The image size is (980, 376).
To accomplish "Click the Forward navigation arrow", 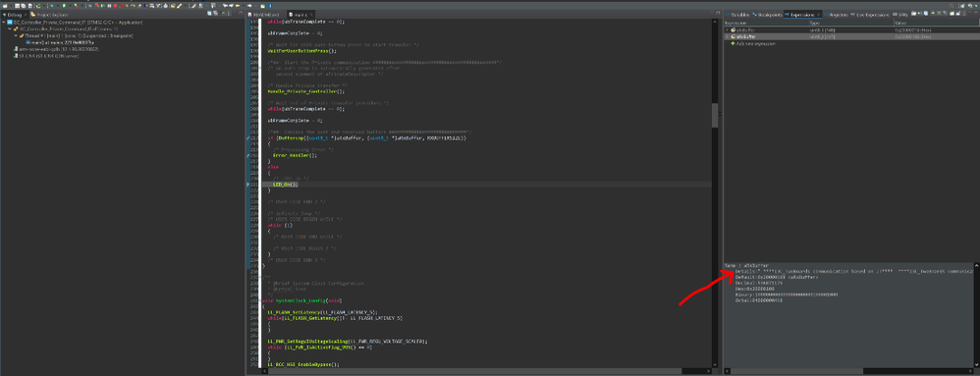I will coord(249,6).
